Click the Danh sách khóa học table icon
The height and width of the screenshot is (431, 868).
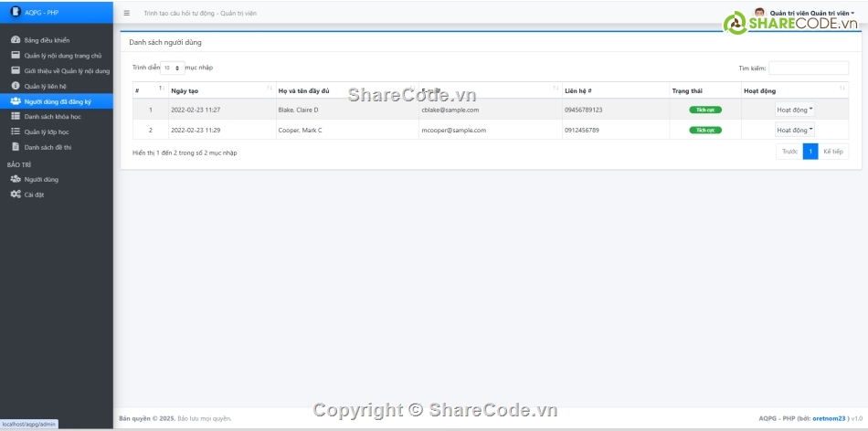[16, 117]
